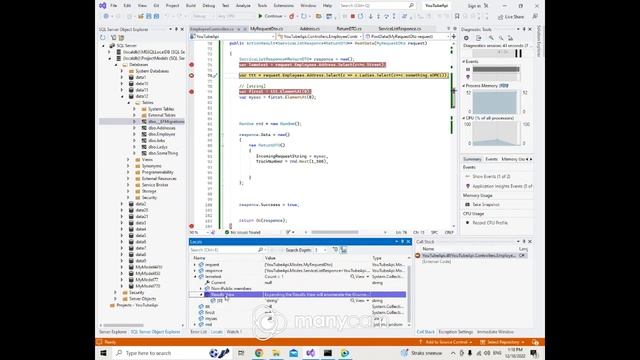Open the Error List tab

tap(199, 332)
